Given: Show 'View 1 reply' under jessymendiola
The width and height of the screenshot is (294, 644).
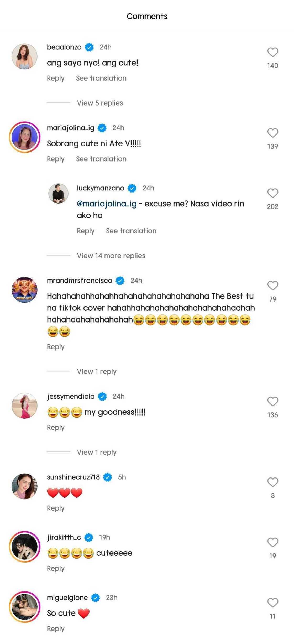Looking at the screenshot, I should pyautogui.click(x=97, y=452).
